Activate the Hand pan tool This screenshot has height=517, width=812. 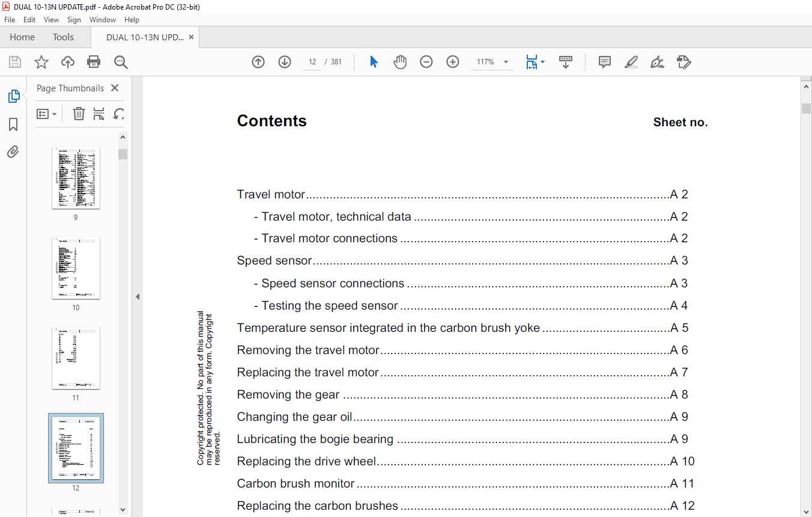click(400, 62)
